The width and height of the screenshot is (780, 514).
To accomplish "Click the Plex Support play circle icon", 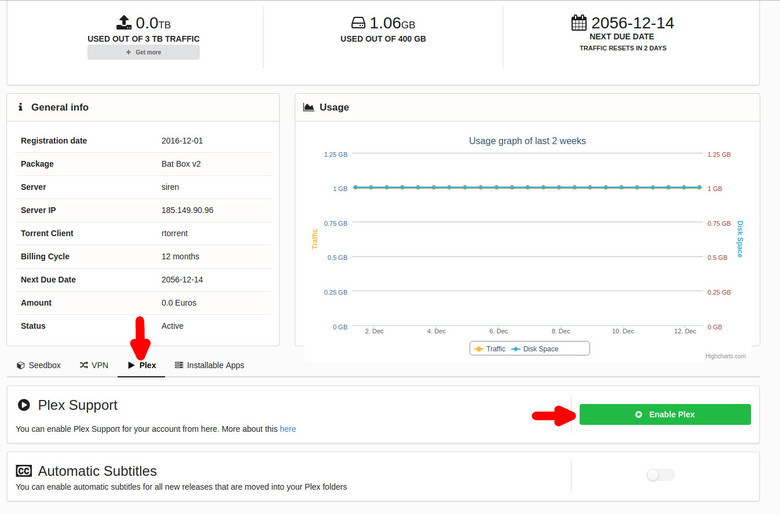I will 24,405.
